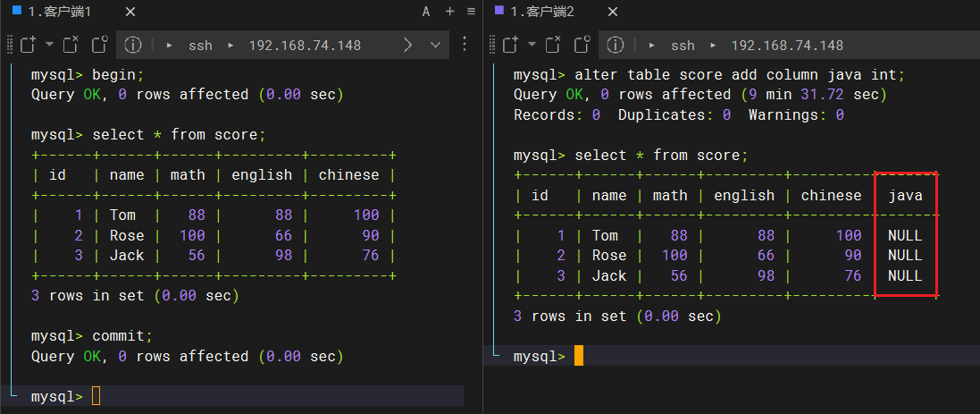This screenshot has width=980, height=414.
Task: Click ssh breadcrumb in 客户端1 address bar
Action: pyautogui.click(x=200, y=46)
